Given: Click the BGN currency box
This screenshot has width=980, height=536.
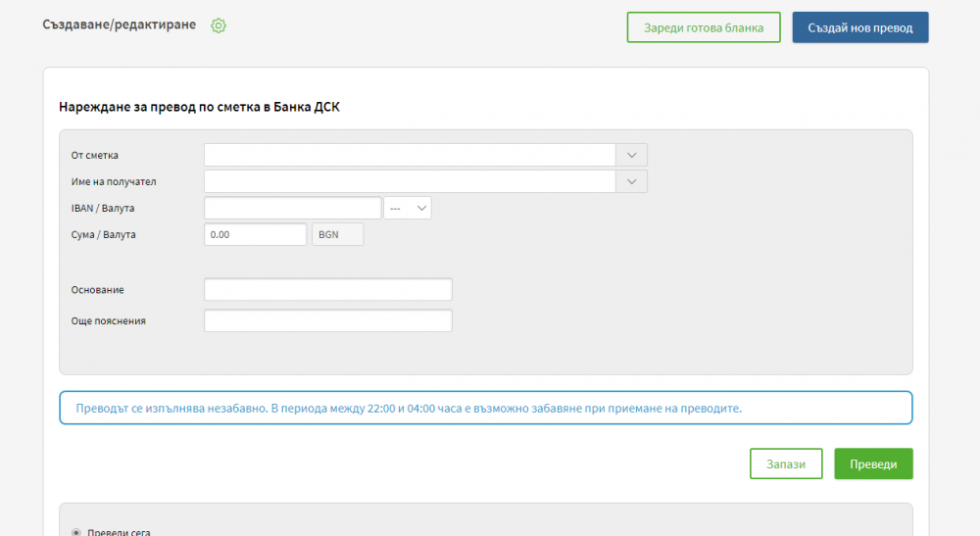Looking at the screenshot, I should pos(337,234).
